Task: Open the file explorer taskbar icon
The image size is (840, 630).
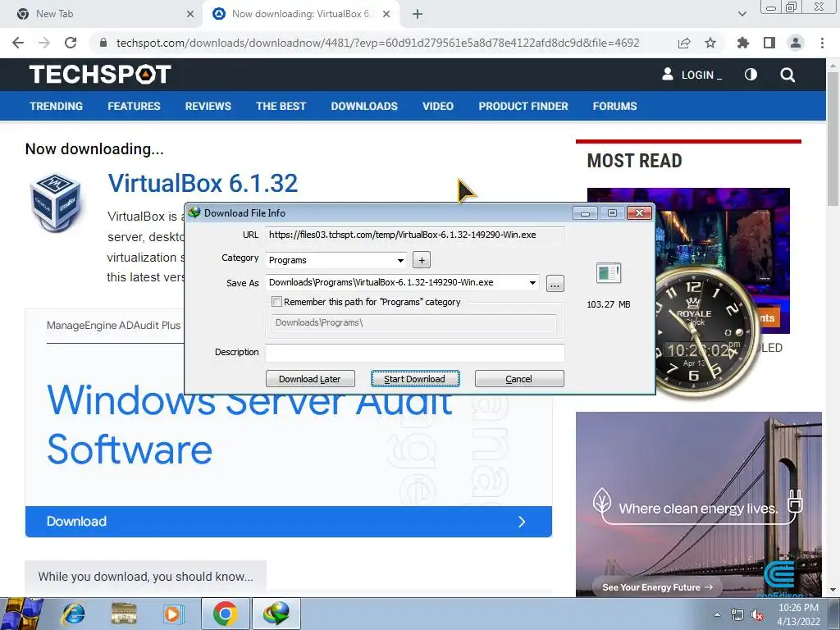Action: pos(124,614)
